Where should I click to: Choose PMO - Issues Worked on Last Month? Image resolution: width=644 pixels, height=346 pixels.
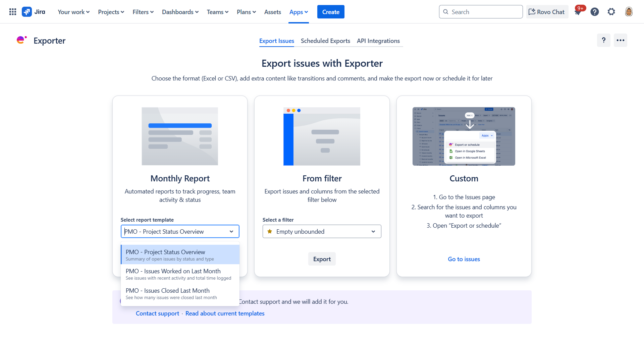pos(180,274)
